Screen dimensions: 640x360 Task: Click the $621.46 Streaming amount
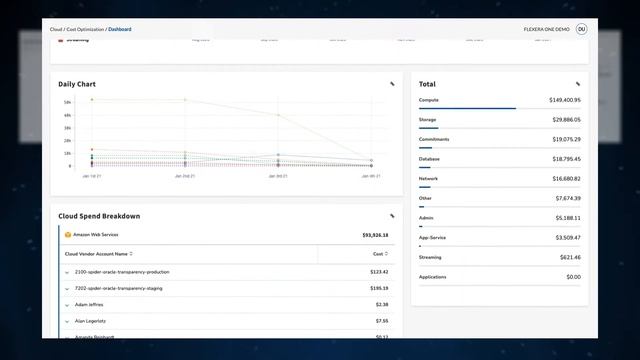570,257
